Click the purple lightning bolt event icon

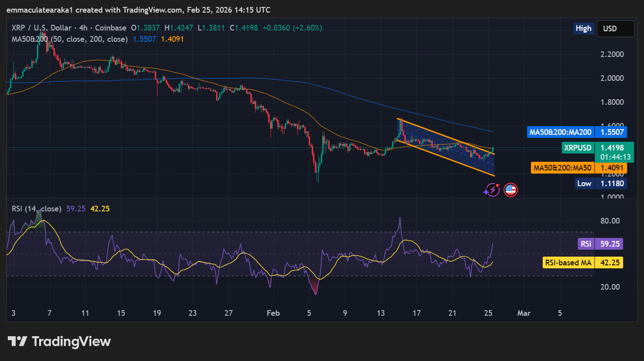pyautogui.click(x=492, y=190)
